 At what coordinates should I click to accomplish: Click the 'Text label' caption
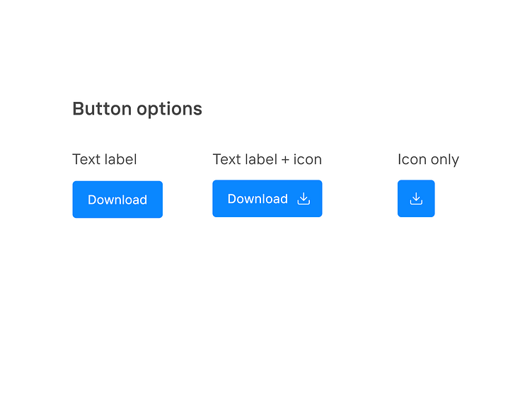coord(105,159)
